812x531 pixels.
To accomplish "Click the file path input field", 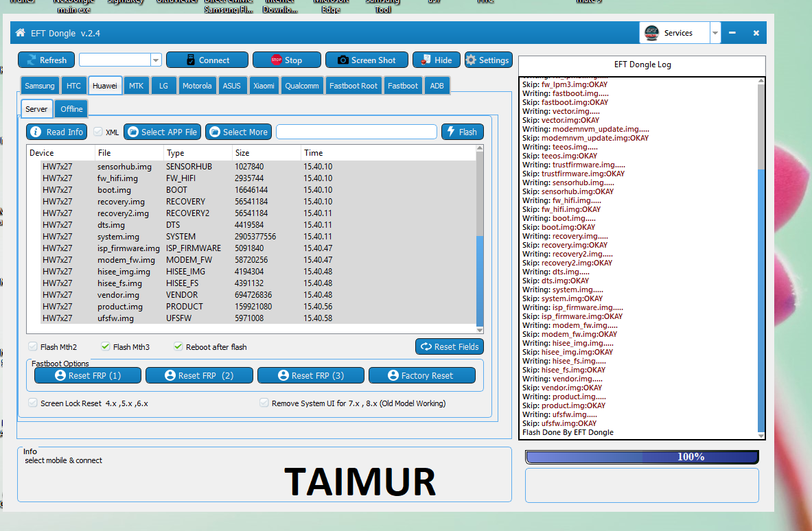I will (356, 132).
